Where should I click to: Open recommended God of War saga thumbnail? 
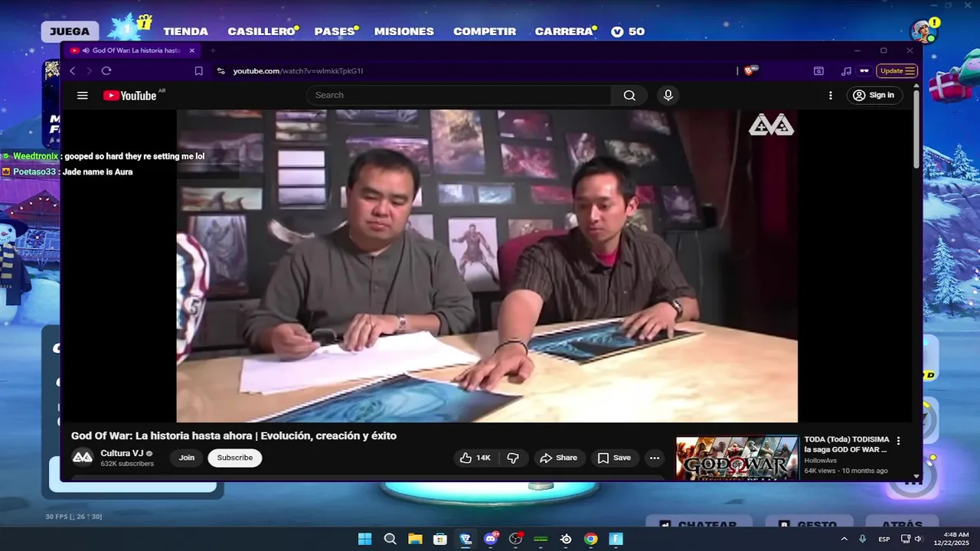[x=737, y=458]
